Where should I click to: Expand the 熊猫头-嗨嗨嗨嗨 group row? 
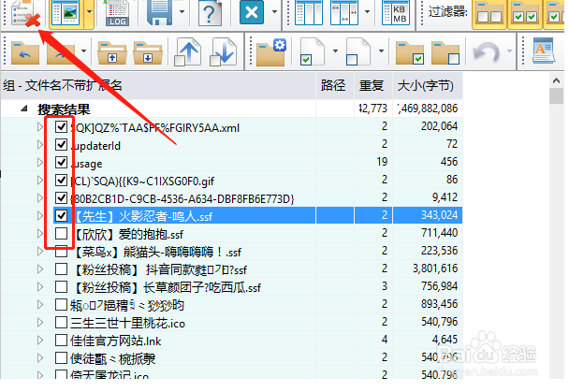[40, 252]
